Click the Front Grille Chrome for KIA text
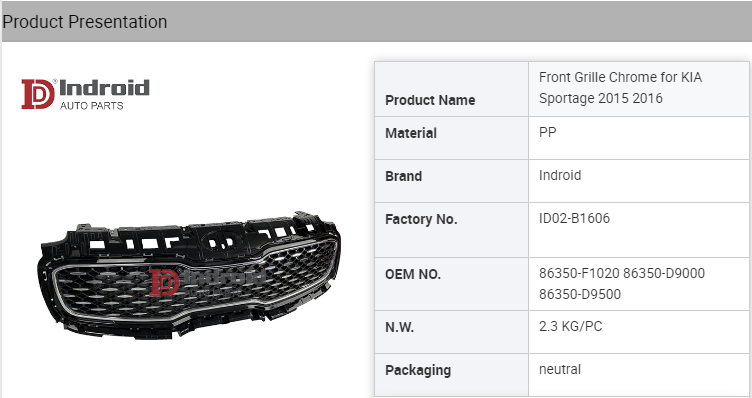This screenshot has height=398, width=752. [x=620, y=77]
